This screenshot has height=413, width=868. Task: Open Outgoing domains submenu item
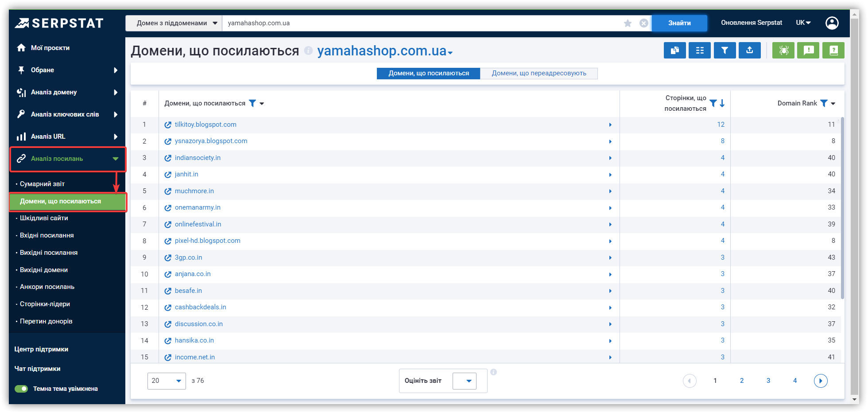tap(44, 270)
